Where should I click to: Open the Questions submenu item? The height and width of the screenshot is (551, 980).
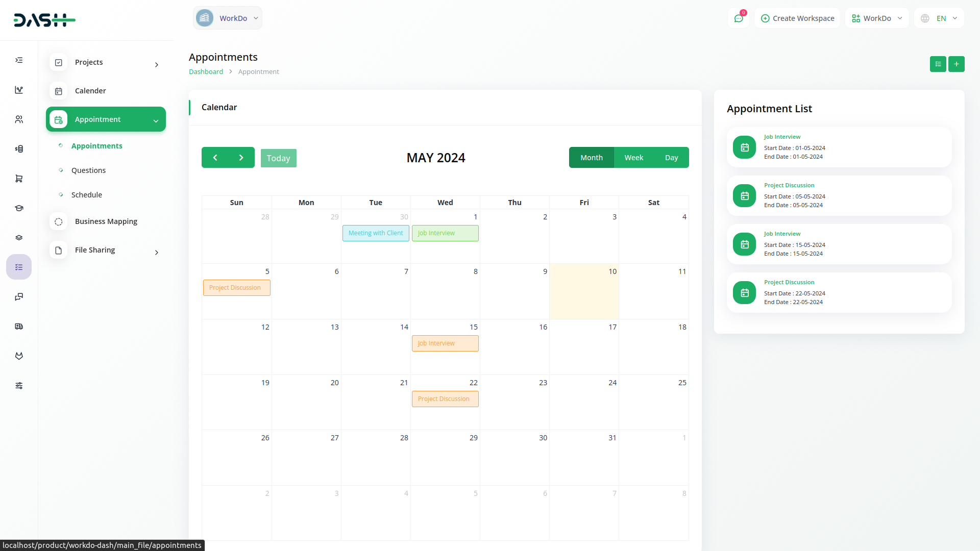tap(88, 170)
